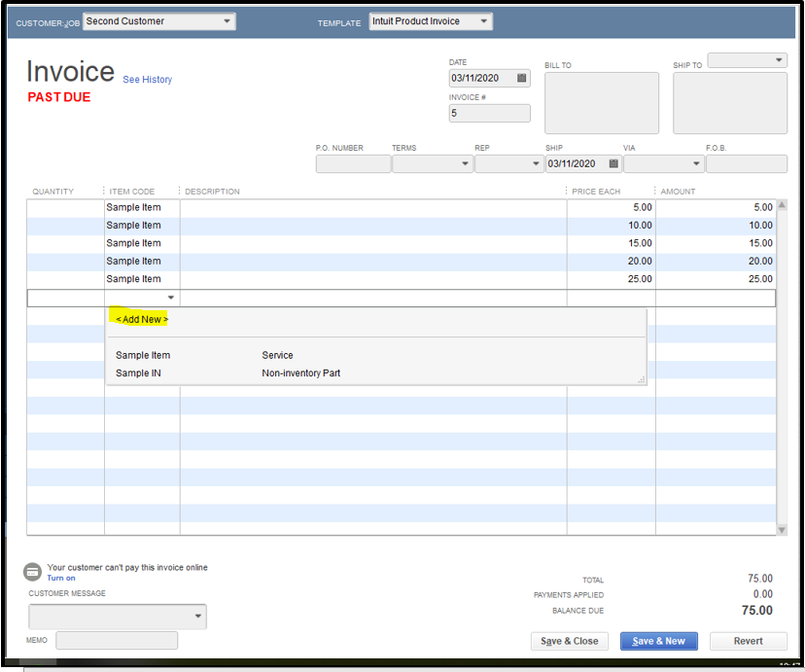805x672 pixels.
Task: Click the Save & Close button
Action: pos(570,641)
